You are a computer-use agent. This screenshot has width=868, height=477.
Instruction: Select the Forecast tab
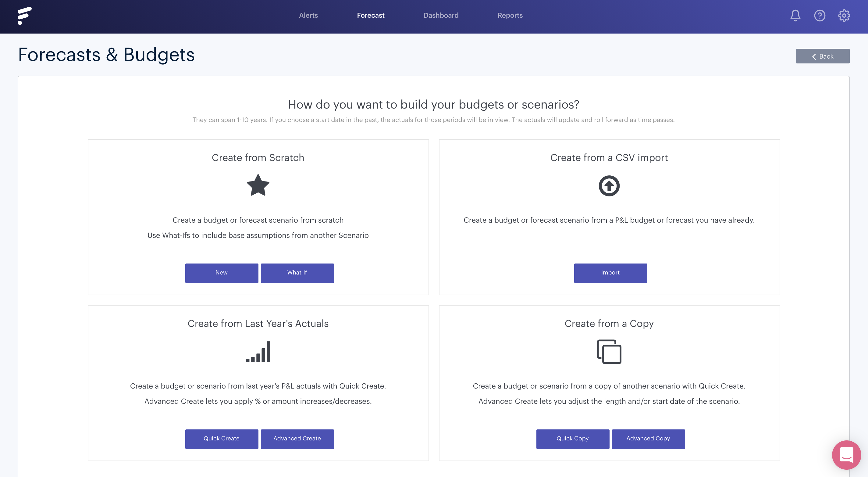click(371, 16)
